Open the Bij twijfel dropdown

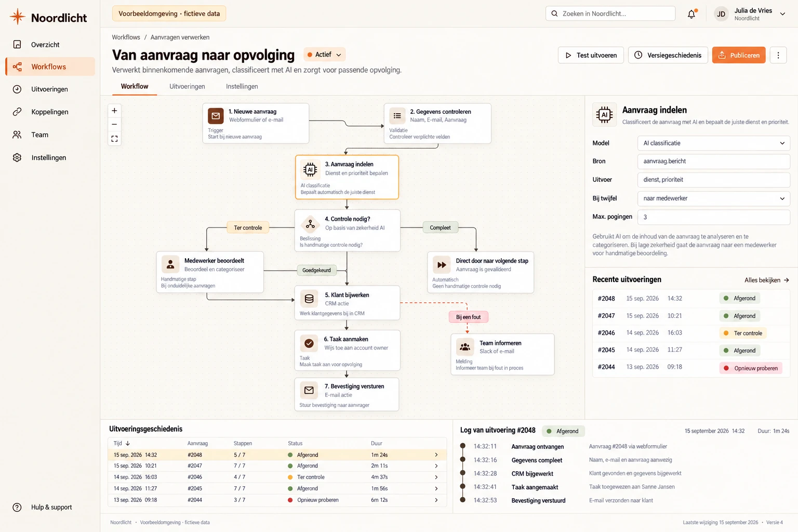(713, 198)
